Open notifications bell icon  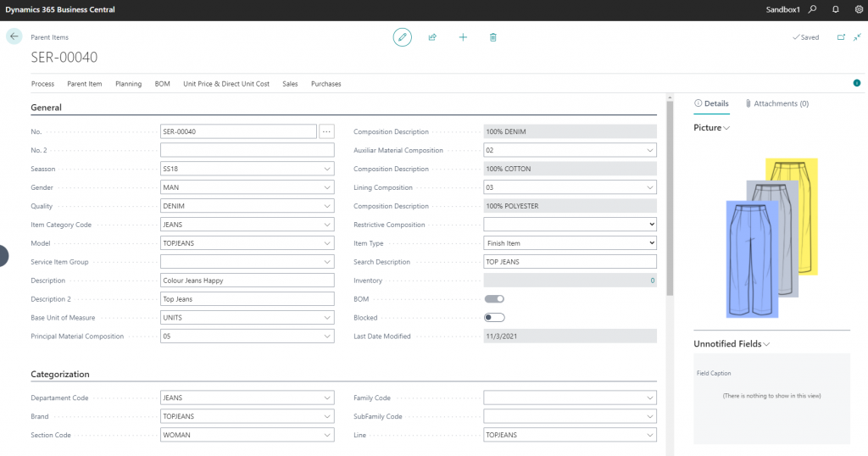click(835, 9)
